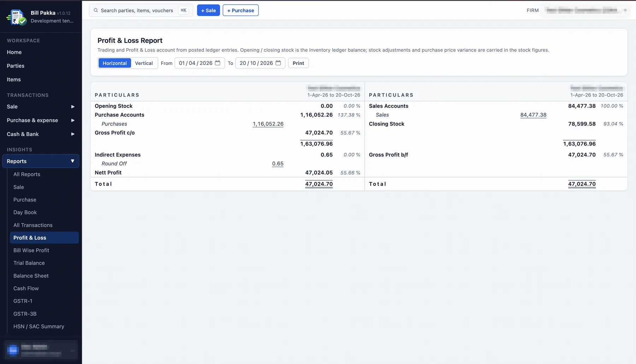Open the Round Off 0.65 amount link
This screenshot has width=636, height=364.
pos(278,164)
